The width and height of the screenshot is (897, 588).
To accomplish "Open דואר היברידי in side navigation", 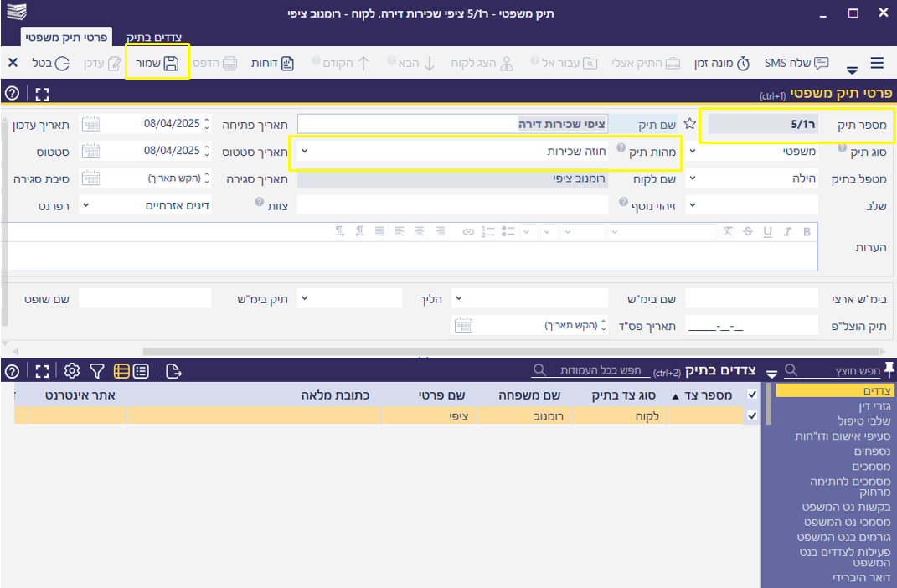I will click(862, 578).
